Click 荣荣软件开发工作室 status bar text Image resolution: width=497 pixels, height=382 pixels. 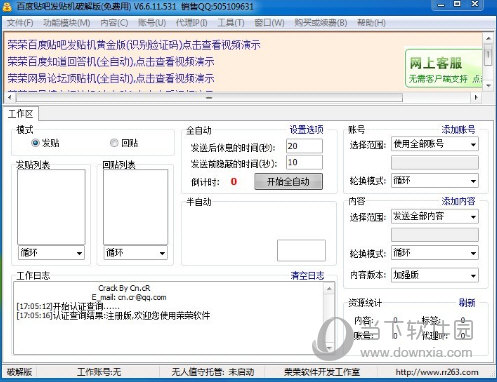click(x=322, y=372)
